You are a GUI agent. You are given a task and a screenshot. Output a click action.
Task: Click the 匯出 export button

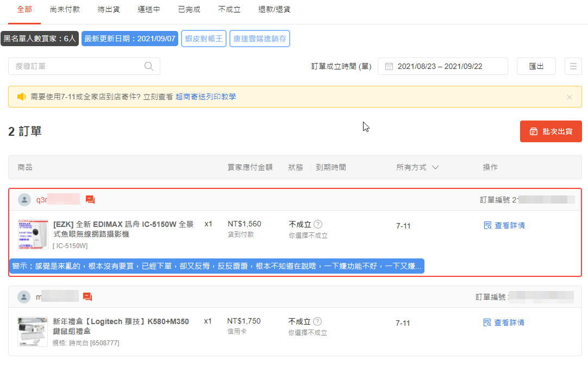(x=536, y=66)
